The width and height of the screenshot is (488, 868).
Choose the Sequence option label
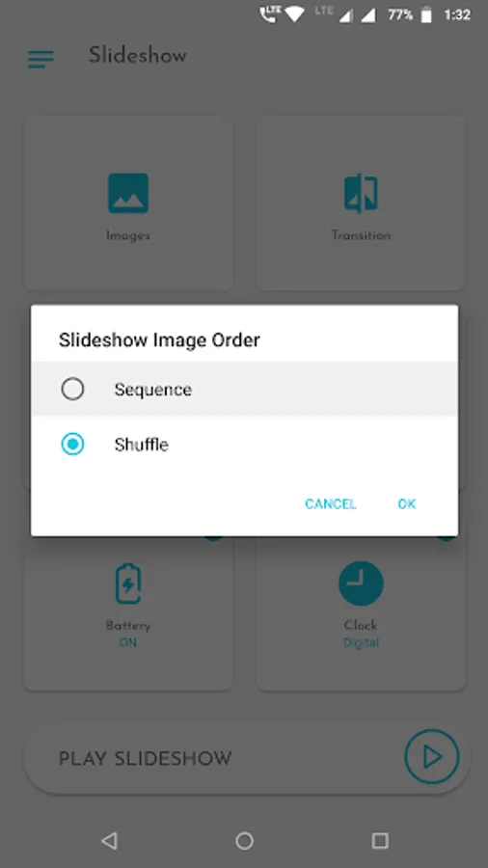pos(153,390)
